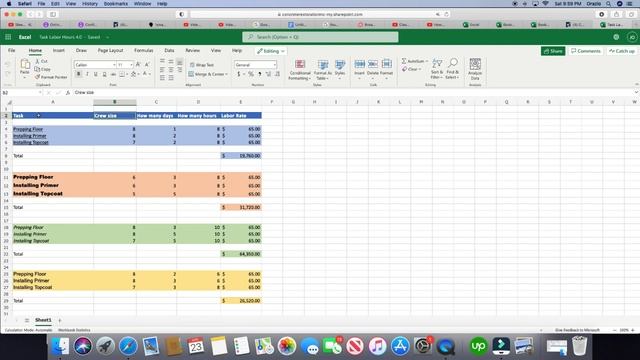Screen dimensions: 640x360
Task: Open the Excel app launcher waffle
Action: (8, 37)
